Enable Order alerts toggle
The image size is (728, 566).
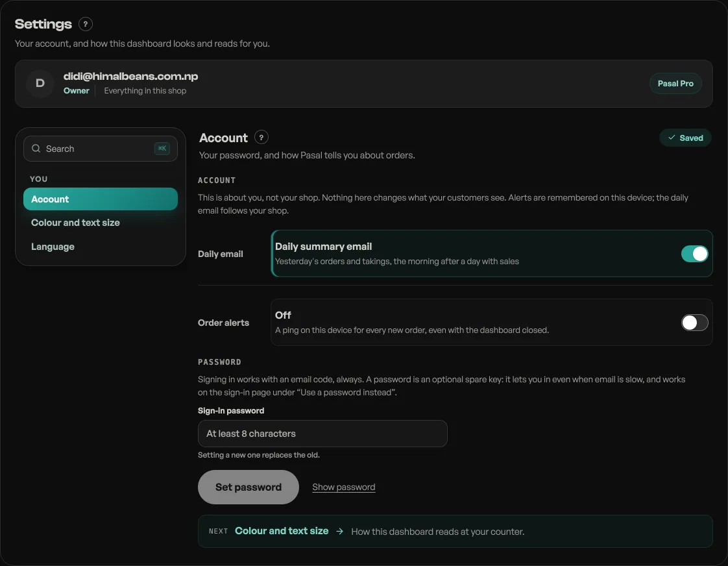tap(694, 323)
